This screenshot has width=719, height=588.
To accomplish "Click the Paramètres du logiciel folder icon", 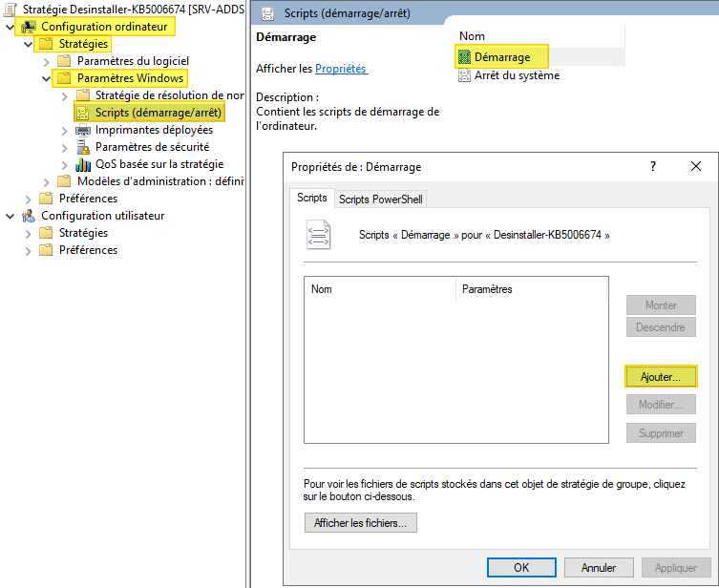I will point(64,61).
